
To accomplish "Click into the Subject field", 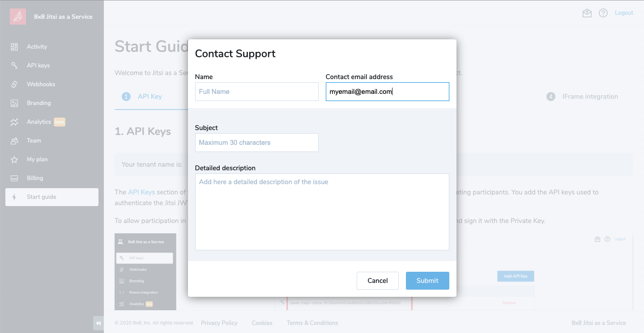I will pyautogui.click(x=256, y=143).
